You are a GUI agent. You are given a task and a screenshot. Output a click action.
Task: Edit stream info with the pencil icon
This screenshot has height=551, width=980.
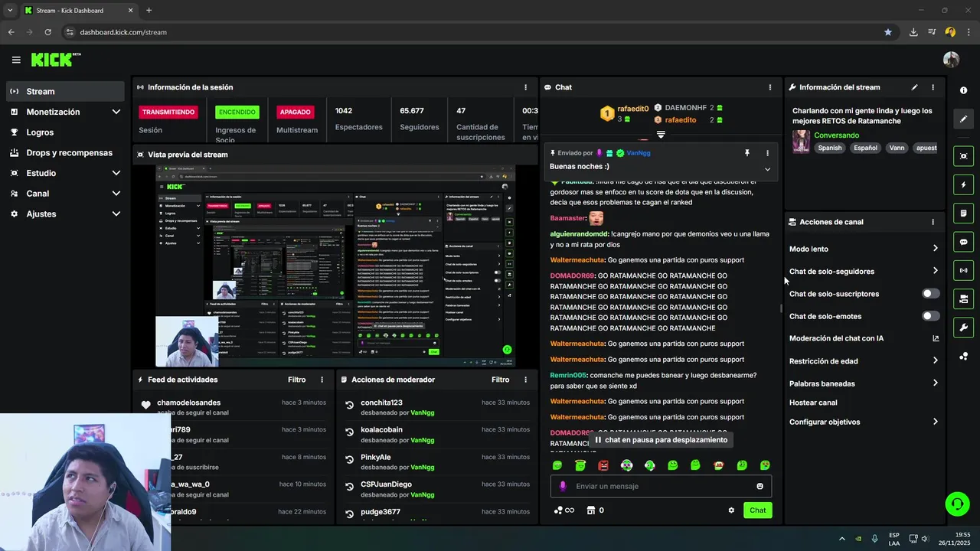click(x=914, y=87)
